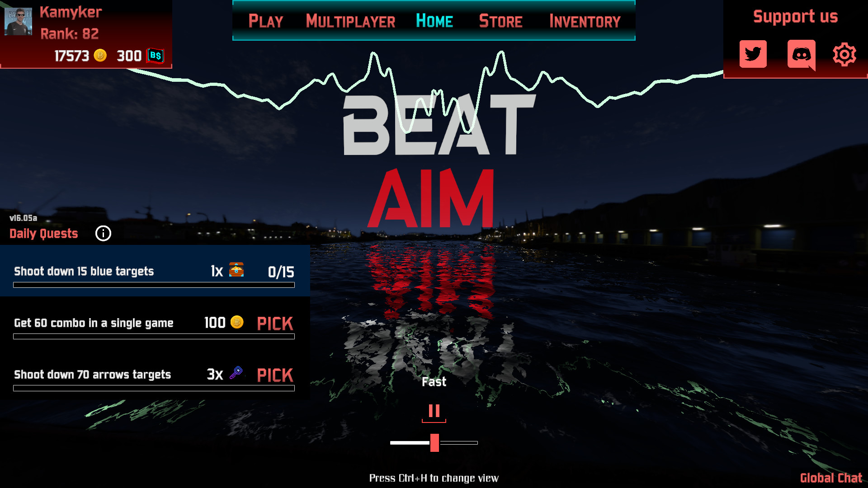This screenshot has width=868, height=488.
Task: Toggle the Fast speed label button
Action: tap(434, 381)
